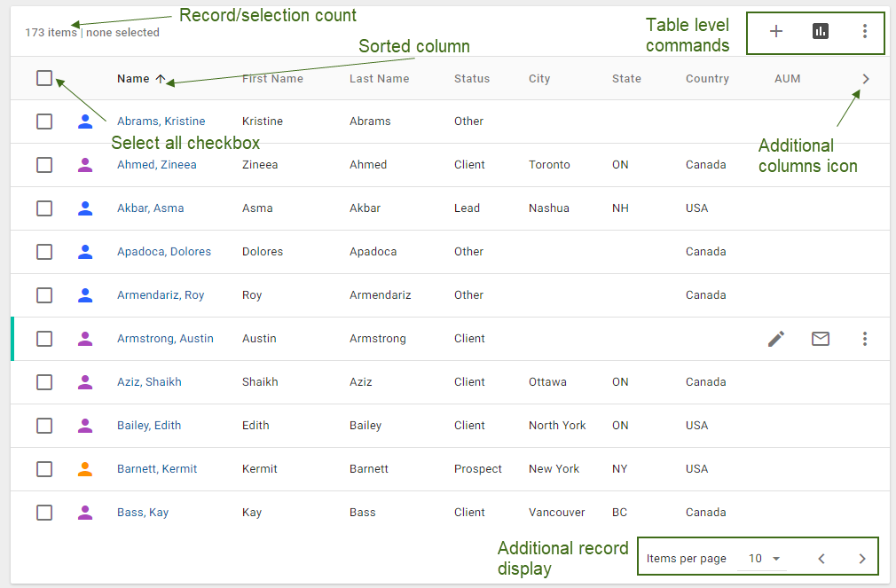Image resolution: width=896 pixels, height=588 pixels.
Task: Click orange person icon beside Barnett, Kermit
Action: tap(85, 469)
